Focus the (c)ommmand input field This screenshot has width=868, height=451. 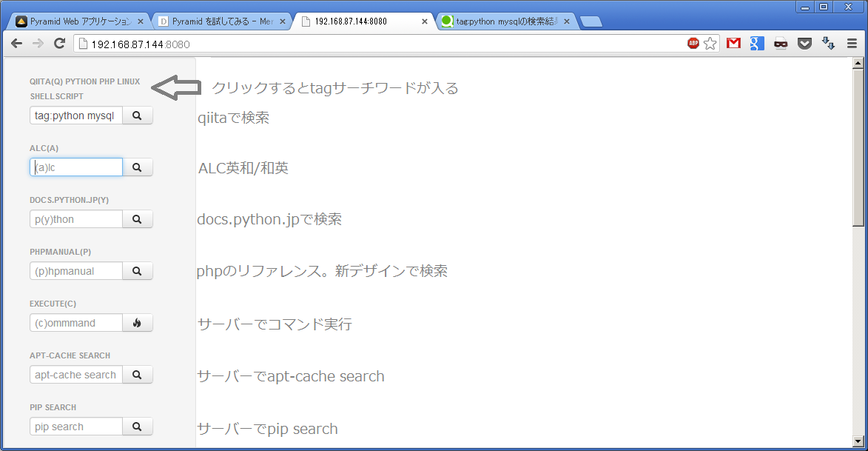pos(75,323)
